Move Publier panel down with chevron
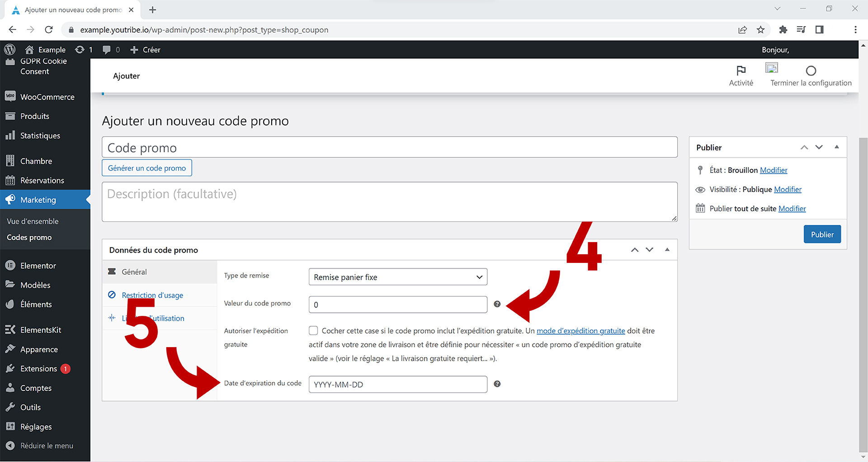 (819, 147)
